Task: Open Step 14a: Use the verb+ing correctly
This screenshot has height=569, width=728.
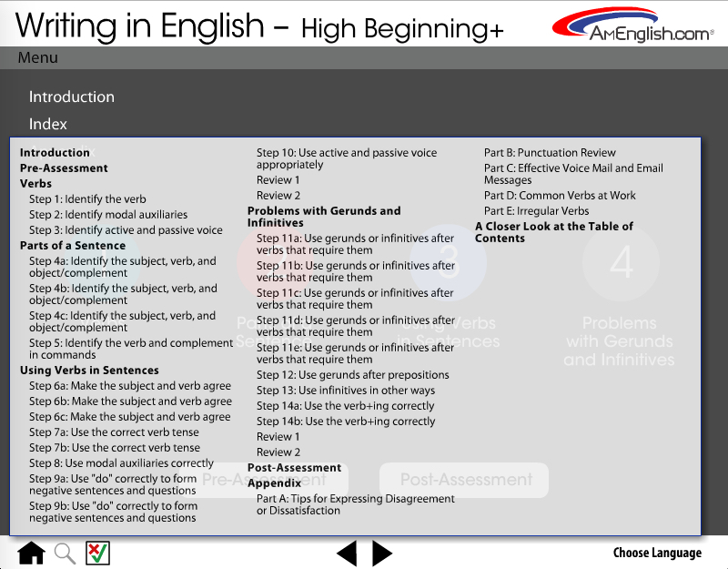Action: pos(346,406)
